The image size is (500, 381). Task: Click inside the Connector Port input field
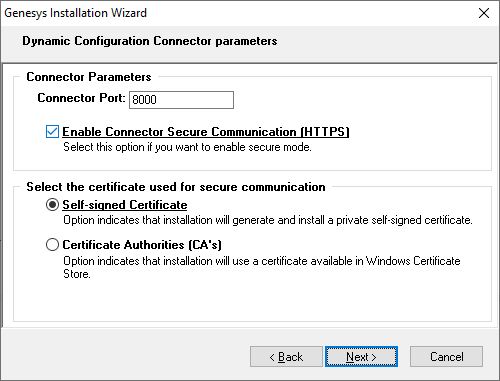click(181, 100)
